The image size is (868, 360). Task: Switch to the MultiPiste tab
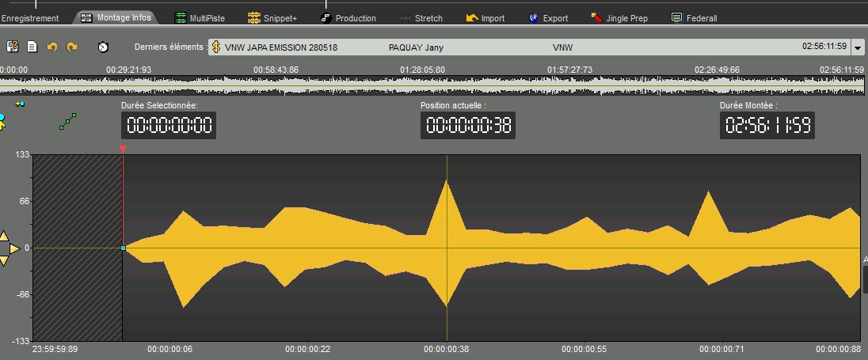coord(203,17)
